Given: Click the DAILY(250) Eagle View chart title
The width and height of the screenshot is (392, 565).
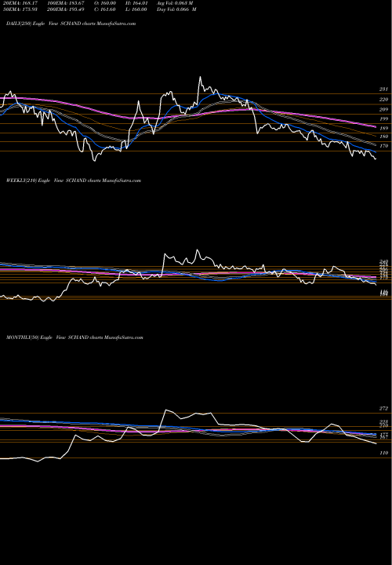Looking at the screenshot, I should [x=71, y=24].
